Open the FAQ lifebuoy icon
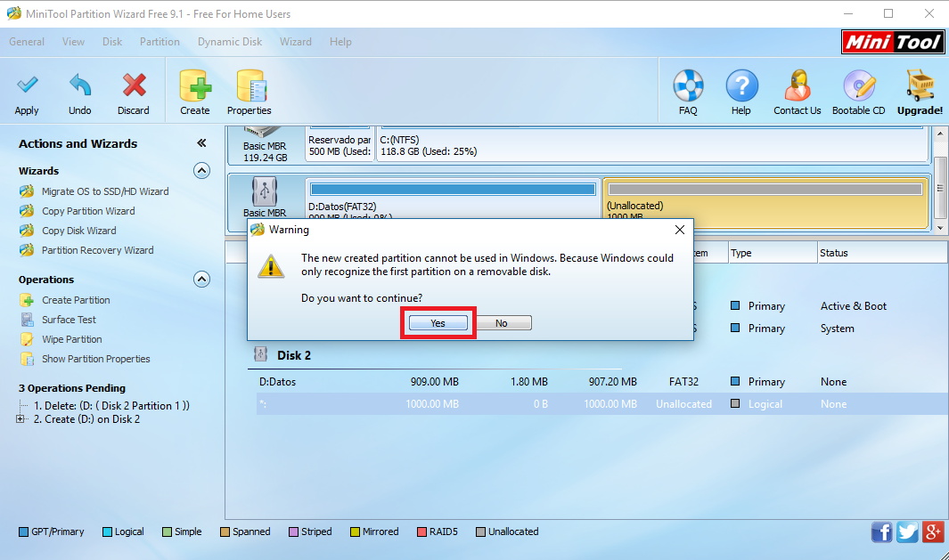The image size is (949, 560). (x=688, y=85)
